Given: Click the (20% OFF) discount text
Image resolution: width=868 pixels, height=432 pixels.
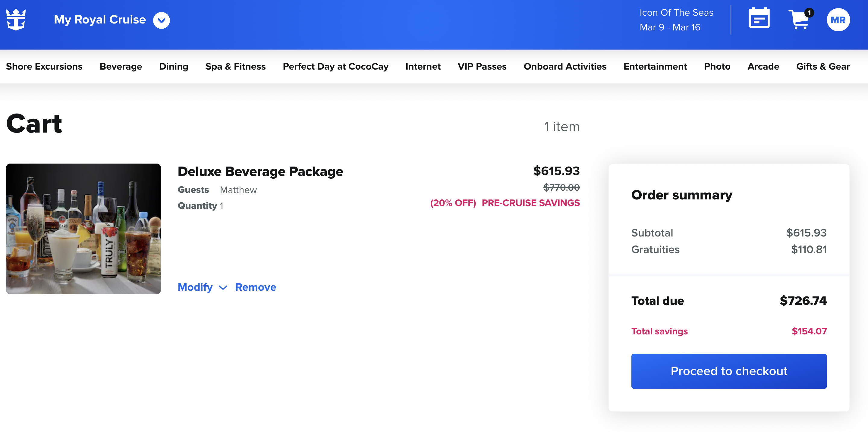Looking at the screenshot, I should tap(453, 203).
